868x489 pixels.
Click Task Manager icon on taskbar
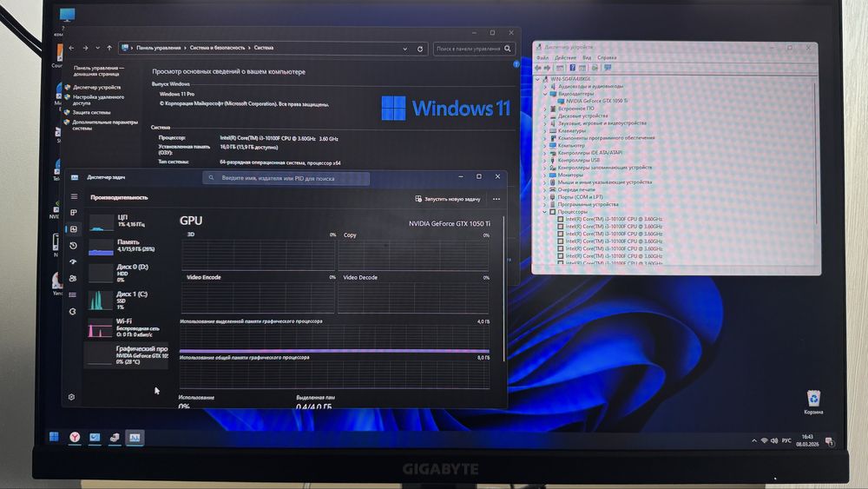pos(135,438)
